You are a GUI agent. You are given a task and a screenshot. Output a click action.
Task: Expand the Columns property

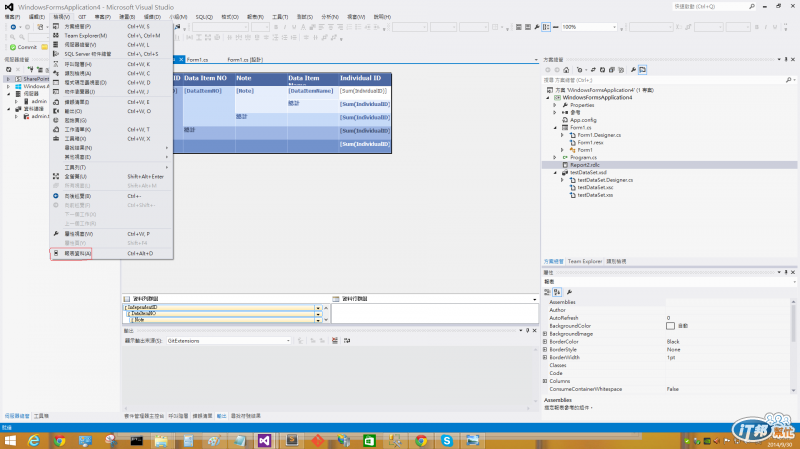click(x=545, y=381)
